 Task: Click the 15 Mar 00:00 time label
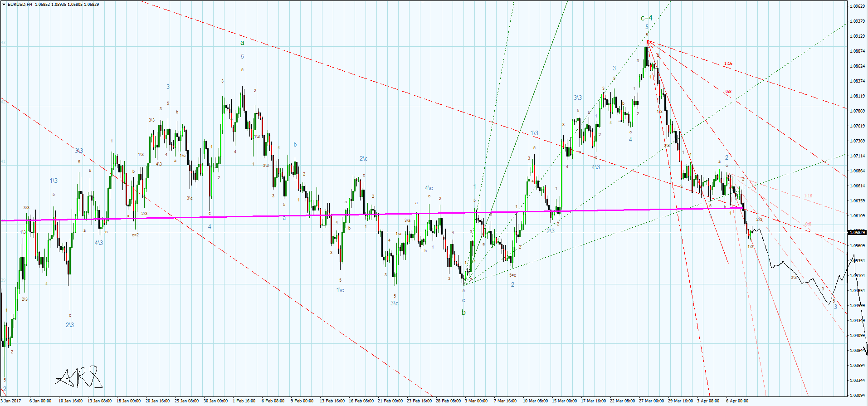(x=564, y=401)
